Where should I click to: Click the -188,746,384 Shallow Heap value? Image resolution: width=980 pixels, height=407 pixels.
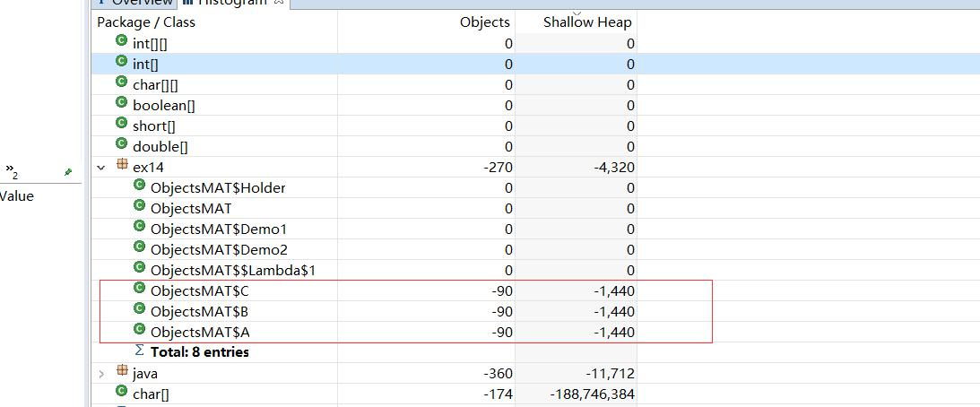(x=593, y=394)
